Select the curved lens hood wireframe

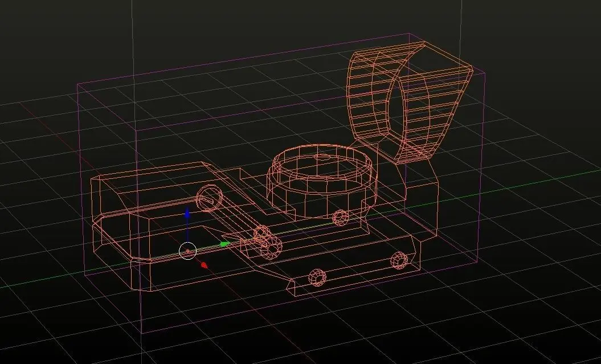coord(408,103)
